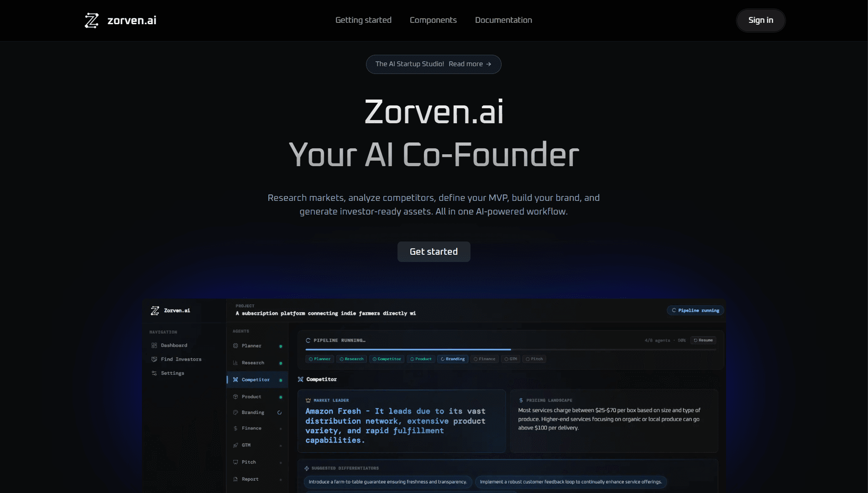This screenshot has width=868, height=493.
Task: Click the Pipeline Running spinner icon
Action: pos(308,341)
